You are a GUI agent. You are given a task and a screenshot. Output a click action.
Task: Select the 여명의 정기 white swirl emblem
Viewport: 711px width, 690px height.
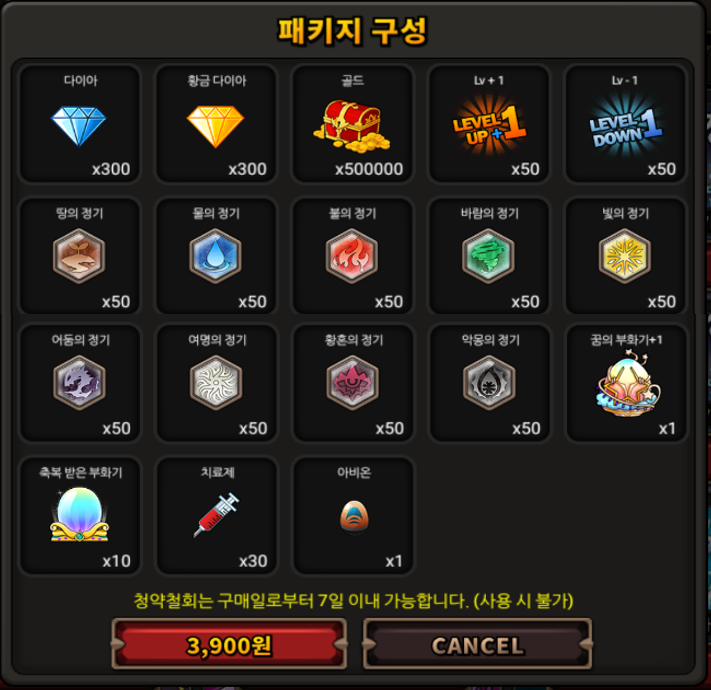click(x=216, y=383)
